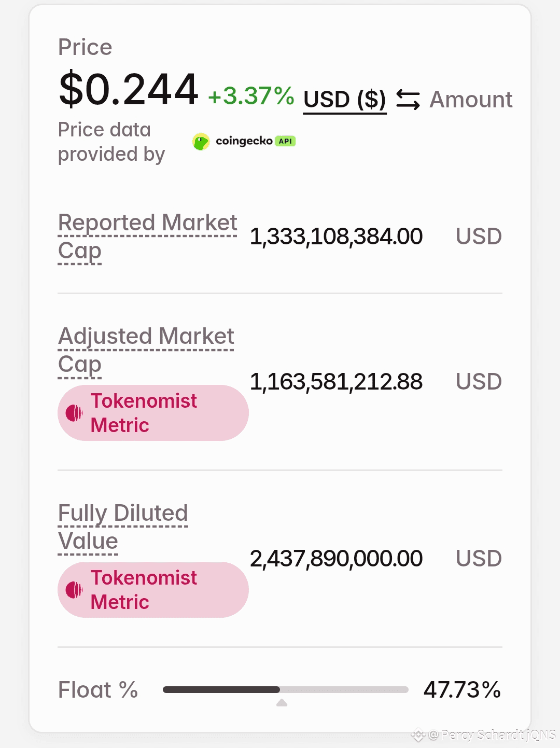Click the Float % progress bar
This screenshot has height=748, width=560.
(x=285, y=689)
